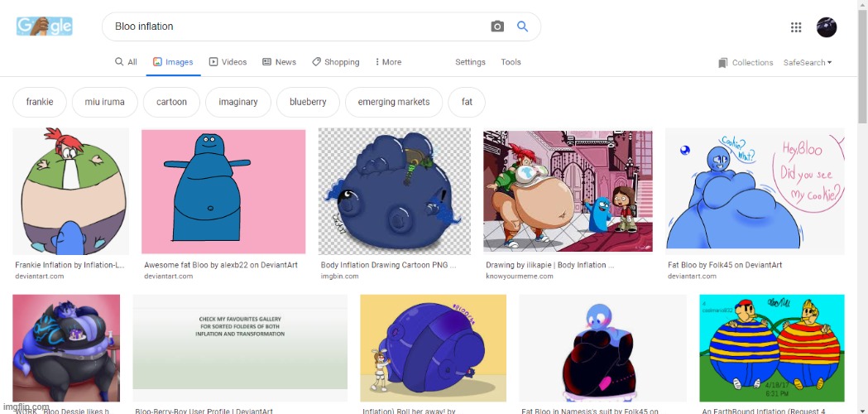Open the 'Hey Bloo' cookie drawing thumbnail
Screen dimensions: 868x414
tap(755, 191)
